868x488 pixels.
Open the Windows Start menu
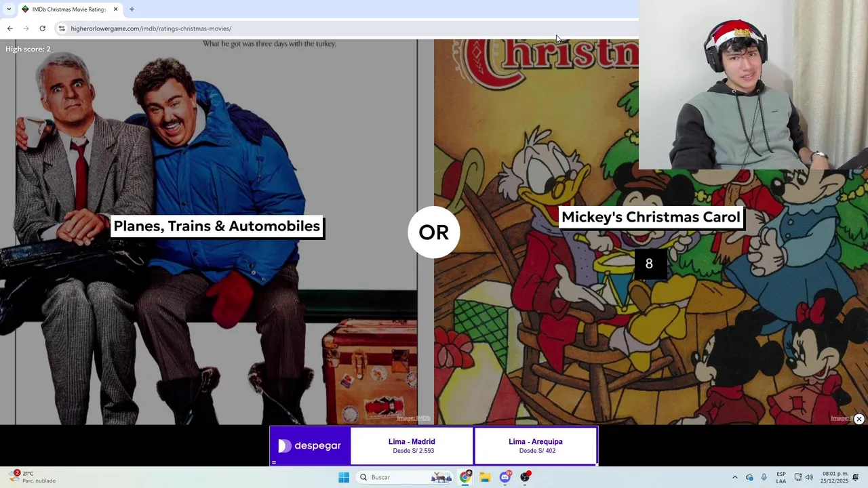(344, 477)
